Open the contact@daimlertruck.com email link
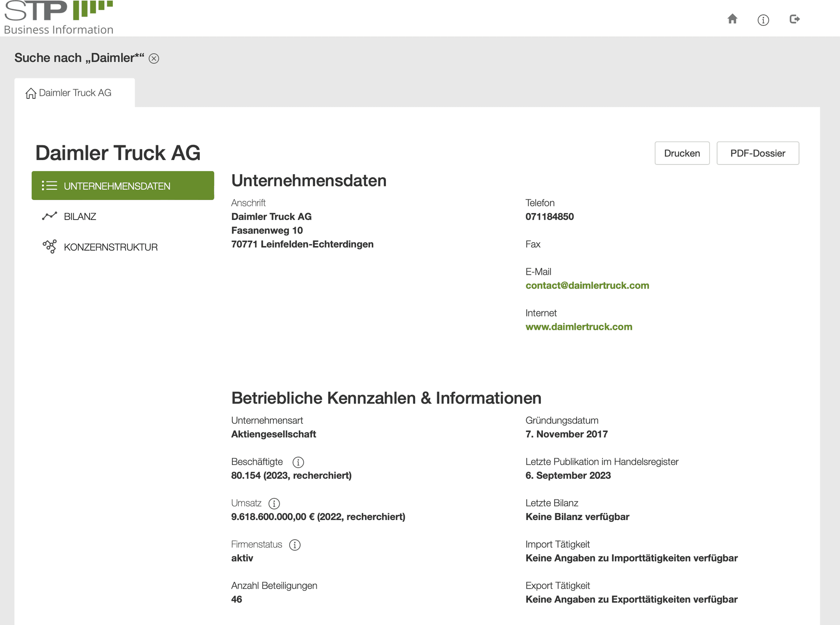Viewport: 840px width, 625px height. 587,286
